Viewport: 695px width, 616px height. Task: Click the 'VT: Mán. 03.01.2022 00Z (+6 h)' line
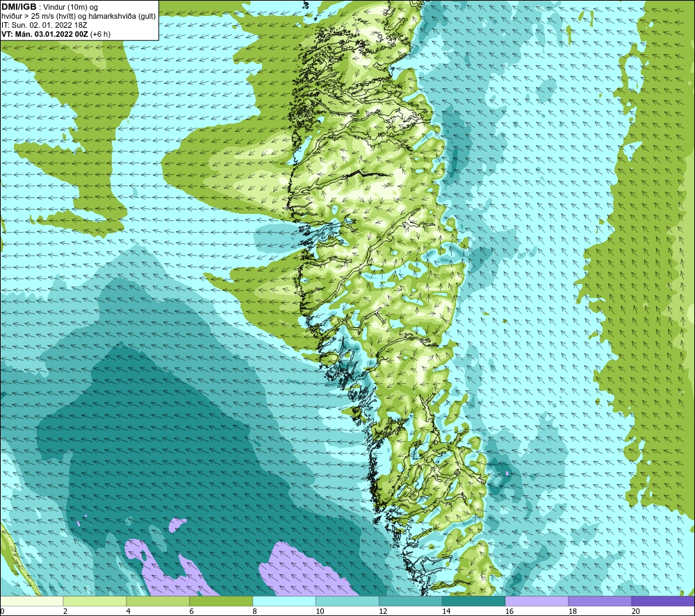coord(56,33)
